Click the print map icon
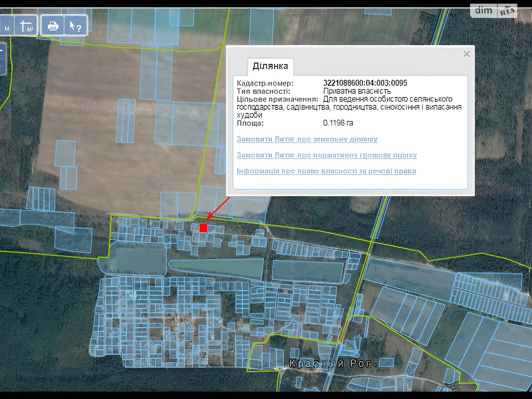 pyautogui.click(x=53, y=26)
